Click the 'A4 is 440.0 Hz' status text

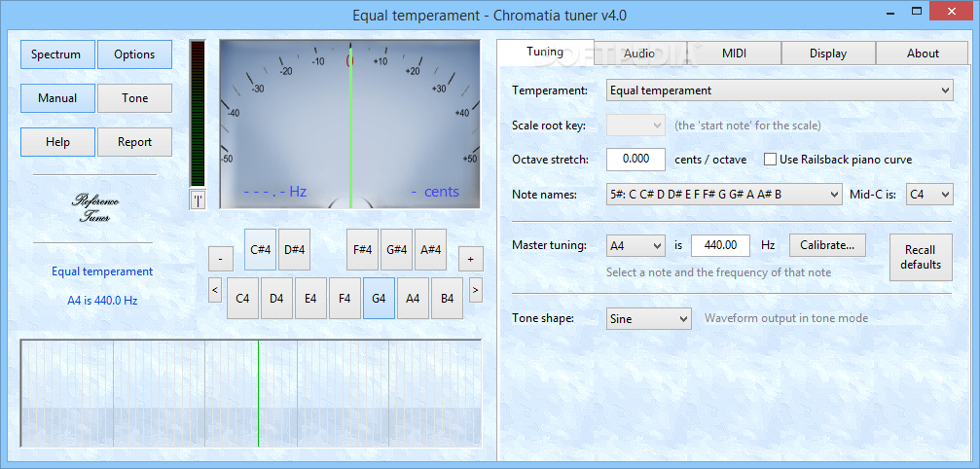[x=102, y=301]
